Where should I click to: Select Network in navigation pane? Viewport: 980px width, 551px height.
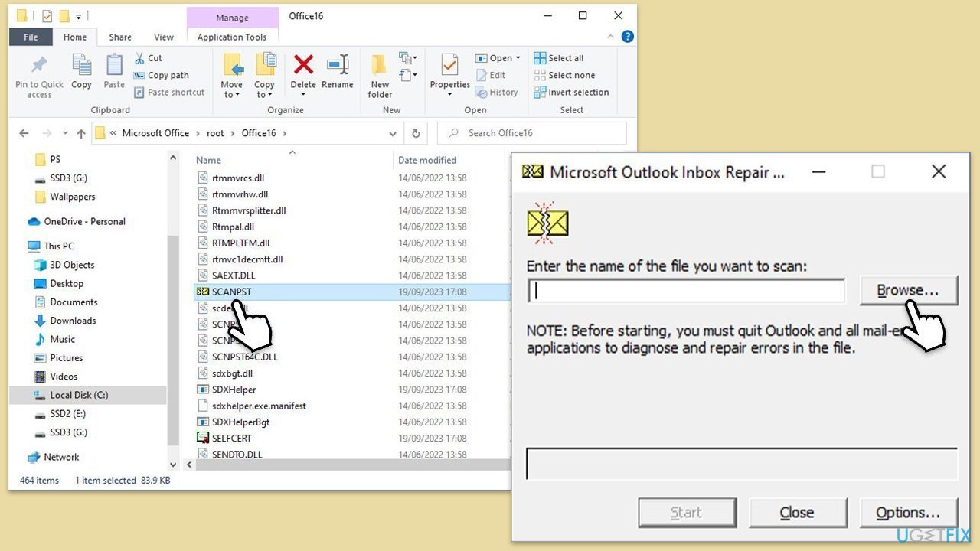click(53, 457)
